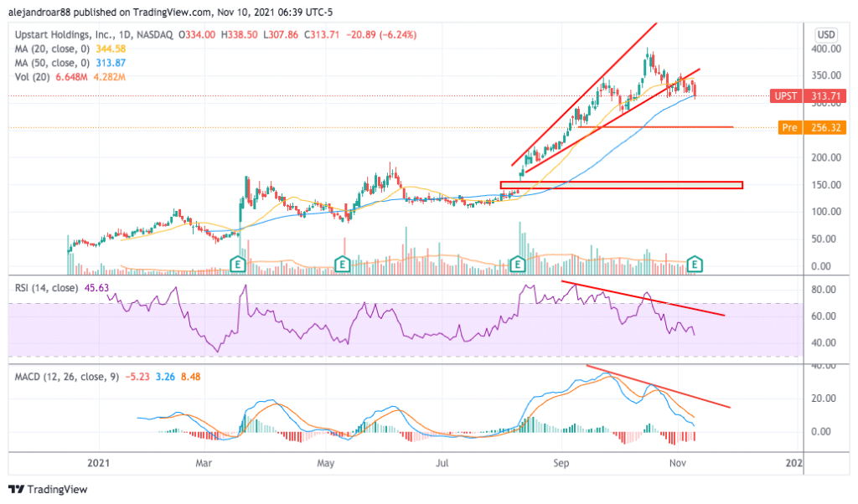Screen dimensions: 858x504
Task: Click the earnings E marker before March
Action: [237, 265]
